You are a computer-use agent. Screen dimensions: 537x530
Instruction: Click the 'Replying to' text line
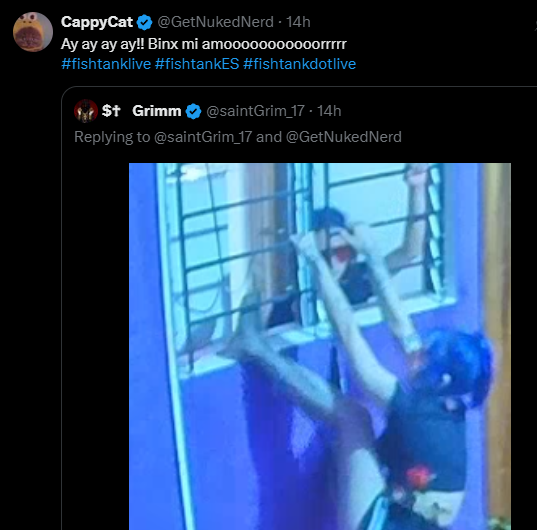pyautogui.click(x=238, y=137)
